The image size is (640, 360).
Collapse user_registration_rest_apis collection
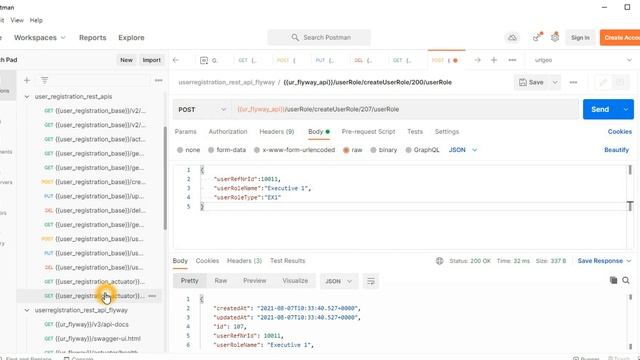(x=27, y=97)
